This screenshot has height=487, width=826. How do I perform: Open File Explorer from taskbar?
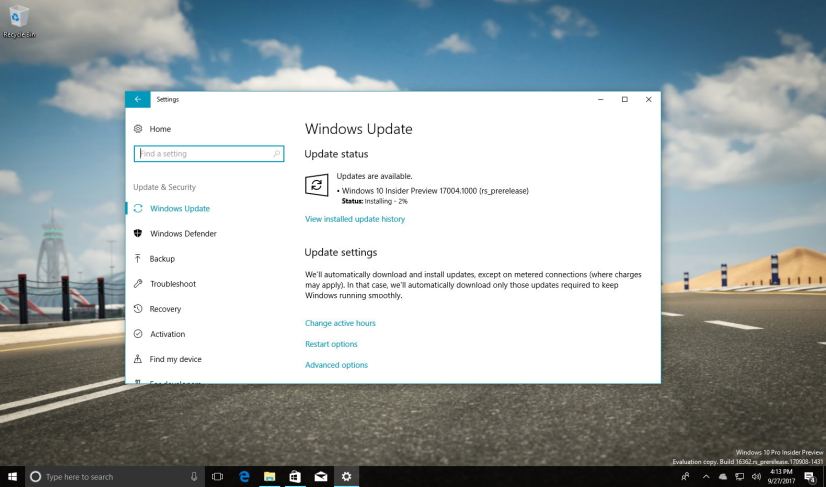pyautogui.click(x=270, y=476)
